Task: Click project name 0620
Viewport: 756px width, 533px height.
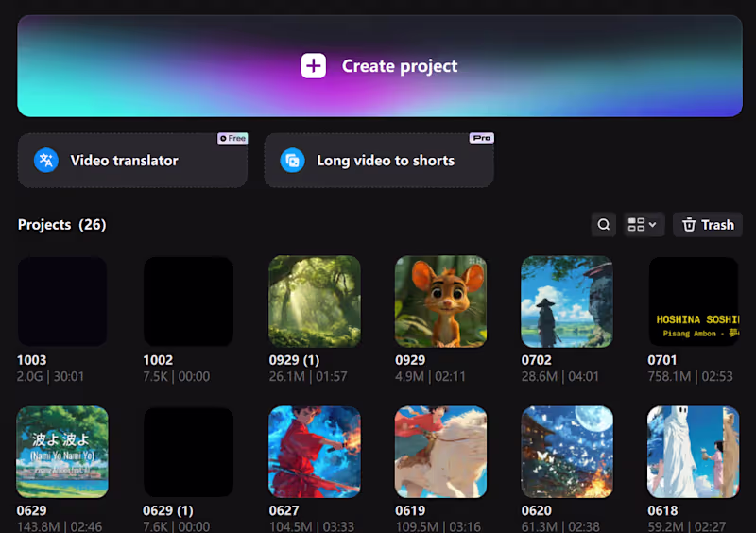Action: 536,511
